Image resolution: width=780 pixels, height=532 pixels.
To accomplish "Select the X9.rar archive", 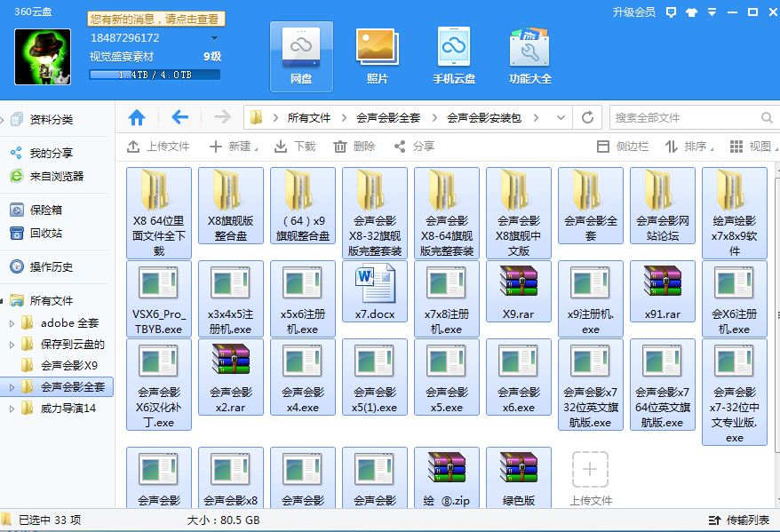I will 519,291.
